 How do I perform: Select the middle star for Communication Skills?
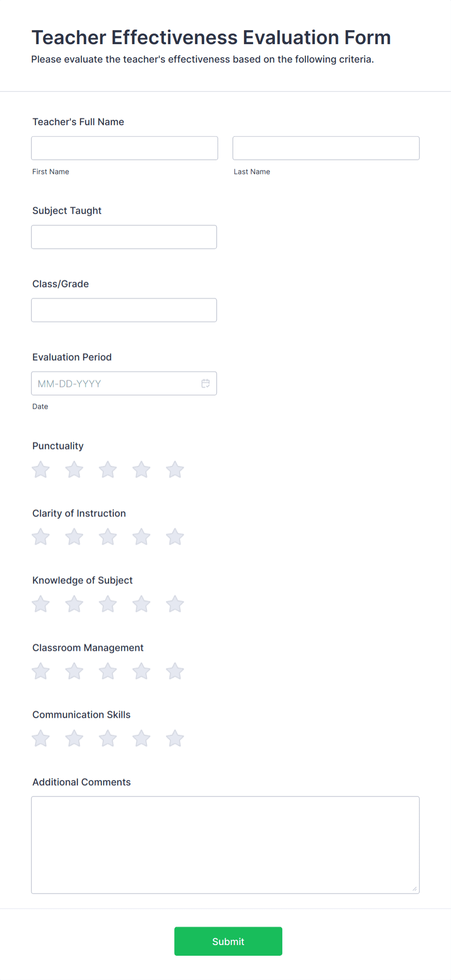click(x=108, y=738)
